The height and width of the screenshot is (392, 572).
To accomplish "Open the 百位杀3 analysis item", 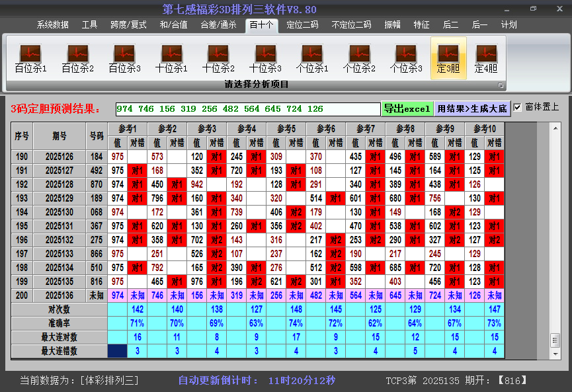I will tap(124, 58).
